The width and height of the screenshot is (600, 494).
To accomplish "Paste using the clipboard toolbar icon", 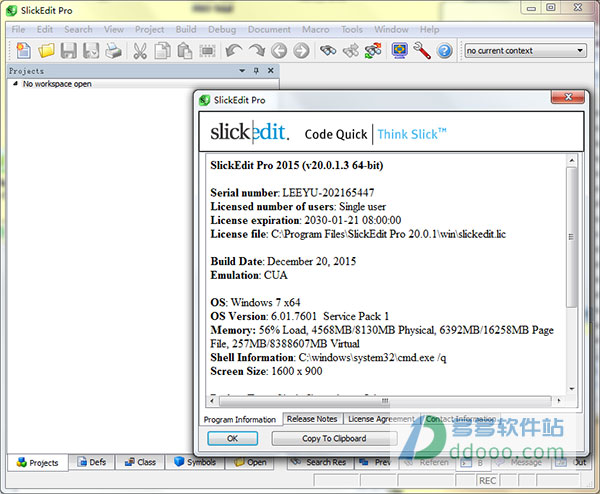I will 185,51.
